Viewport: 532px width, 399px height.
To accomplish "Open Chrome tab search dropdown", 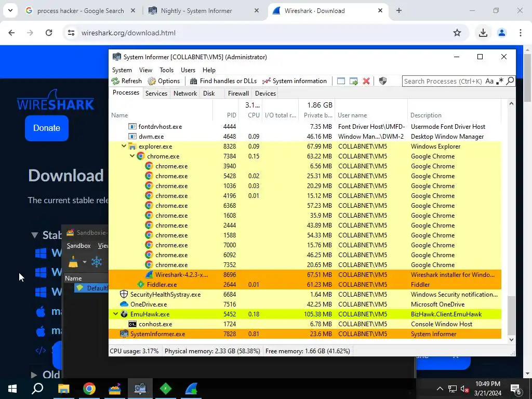I will tap(10, 10).
